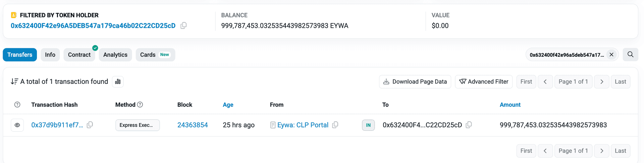Click the Method help icon
This screenshot has width=644, height=163.
[140, 105]
